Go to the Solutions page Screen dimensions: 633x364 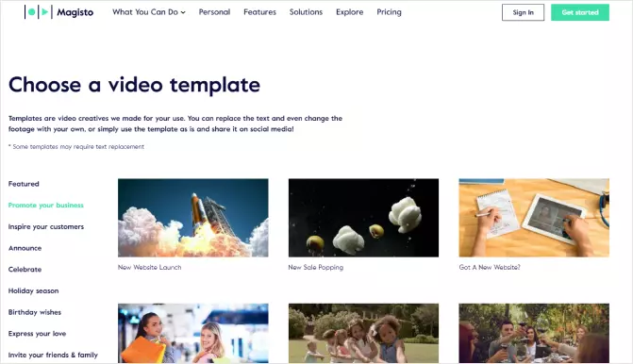[306, 12]
